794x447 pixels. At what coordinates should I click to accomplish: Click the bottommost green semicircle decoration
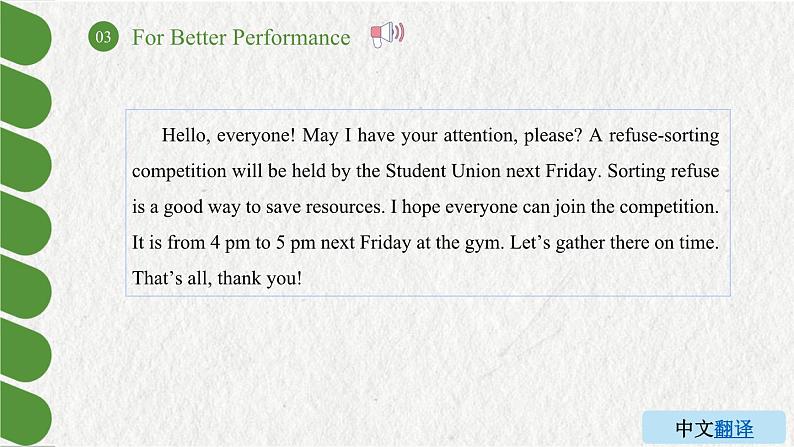[x=26, y=414]
